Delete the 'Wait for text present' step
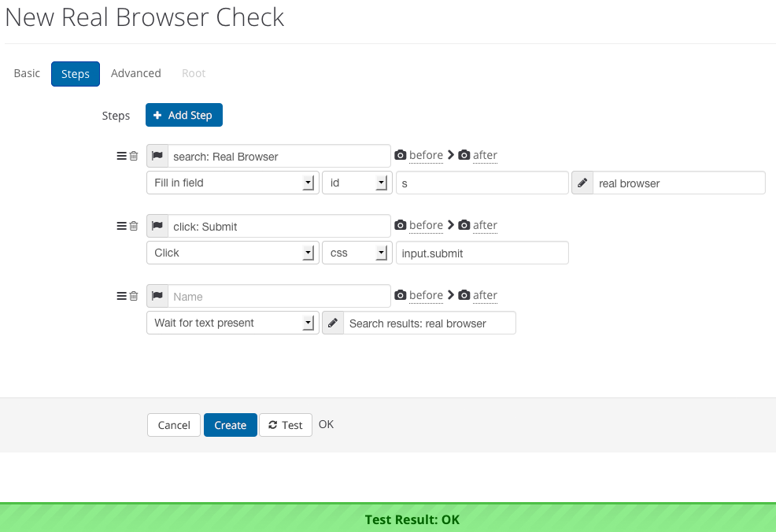 [134, 296]
